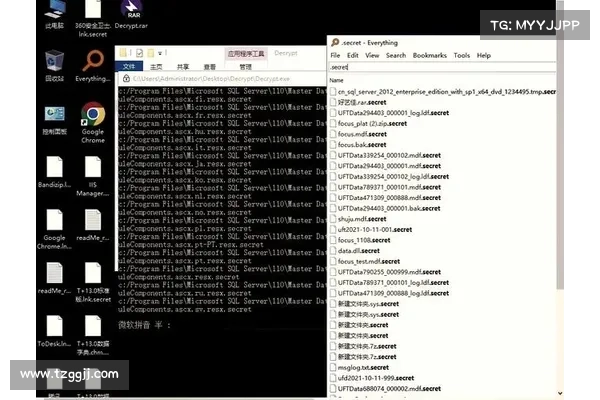
Task: Open the Search menu in Everything
Action: pos(396,56)
